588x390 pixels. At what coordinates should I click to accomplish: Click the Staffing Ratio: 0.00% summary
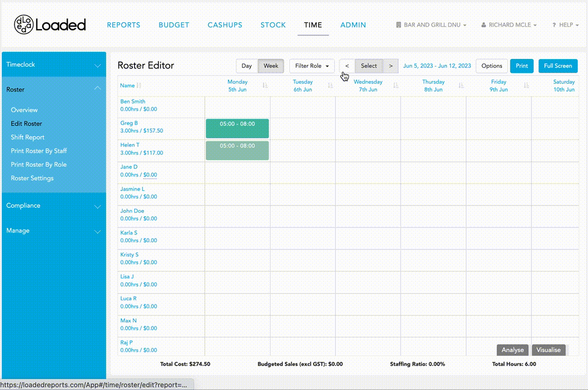coord(418,364)
